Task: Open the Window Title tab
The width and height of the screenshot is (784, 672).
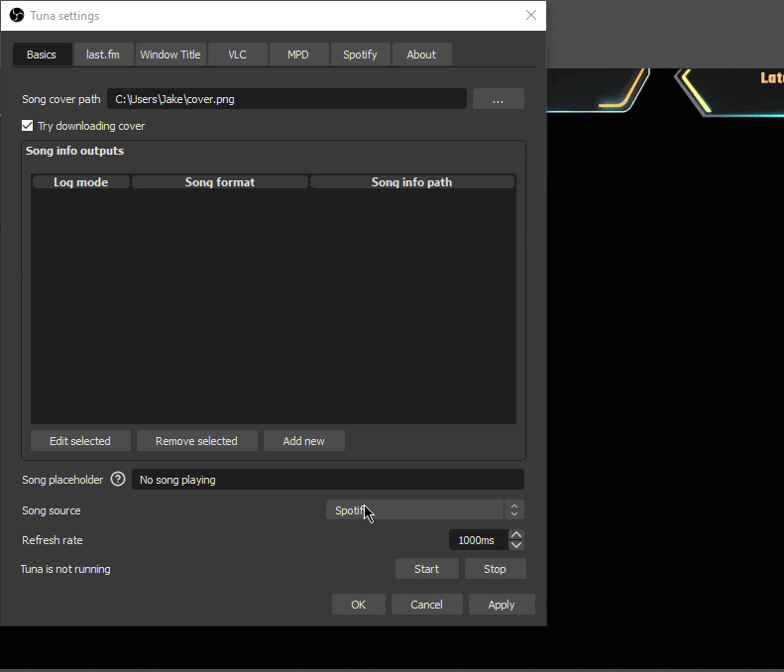Action: coord(170,55)
